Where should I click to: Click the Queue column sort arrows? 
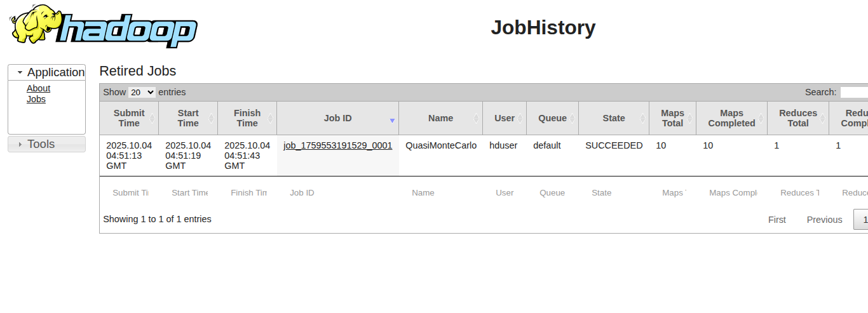click(572, 119)
